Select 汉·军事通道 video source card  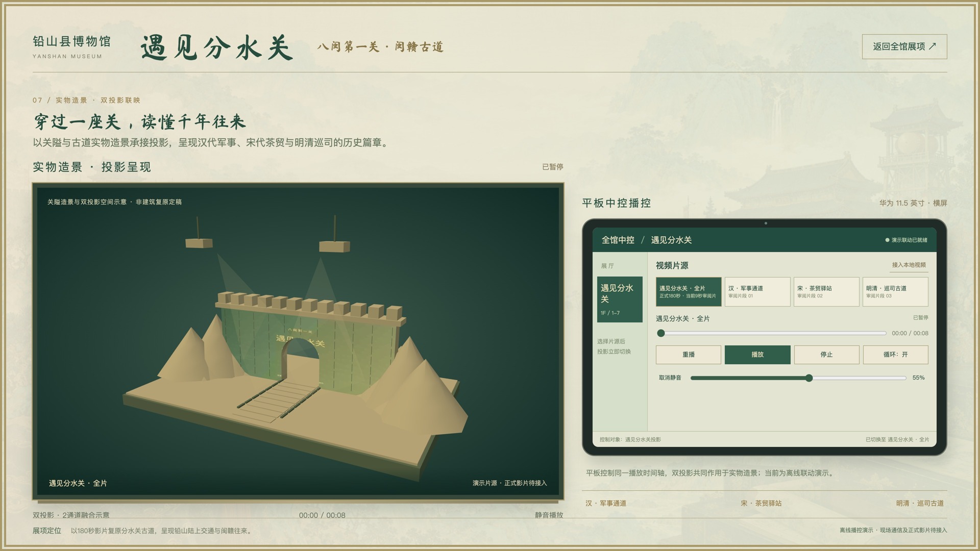coord(757,292)
